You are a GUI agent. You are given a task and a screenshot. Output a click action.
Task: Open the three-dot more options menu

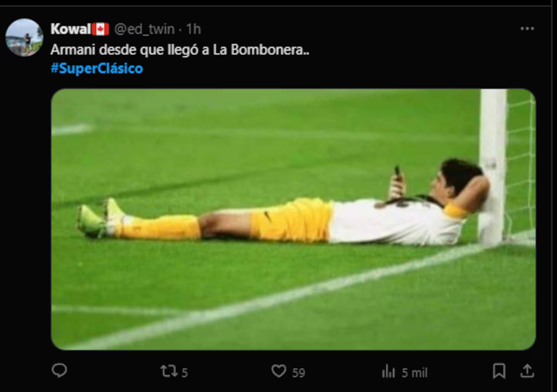[x=527, y=29]
